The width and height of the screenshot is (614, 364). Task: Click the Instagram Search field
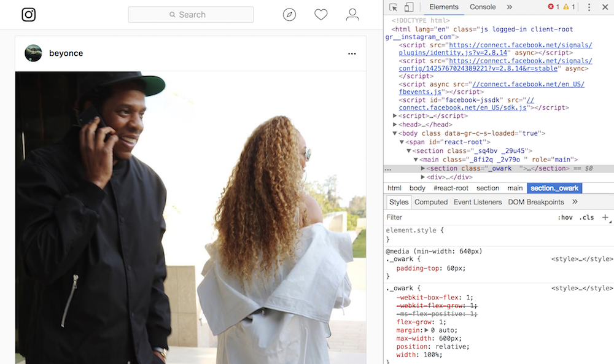(x=191, y=15)
